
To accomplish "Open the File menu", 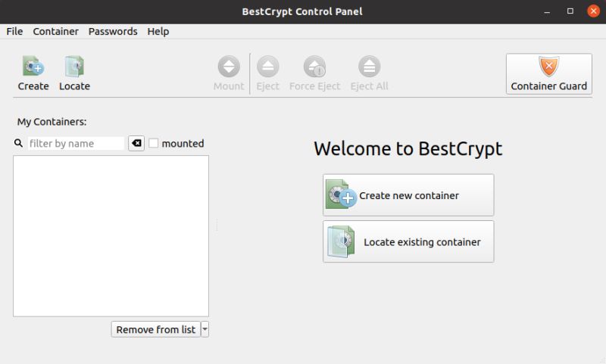I will (x=14, y=31).
